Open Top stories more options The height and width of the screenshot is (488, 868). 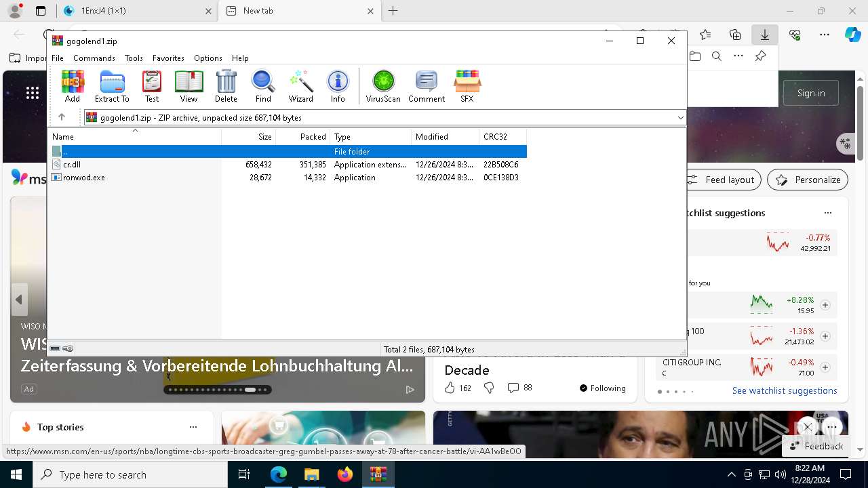(x=193, y=427)
